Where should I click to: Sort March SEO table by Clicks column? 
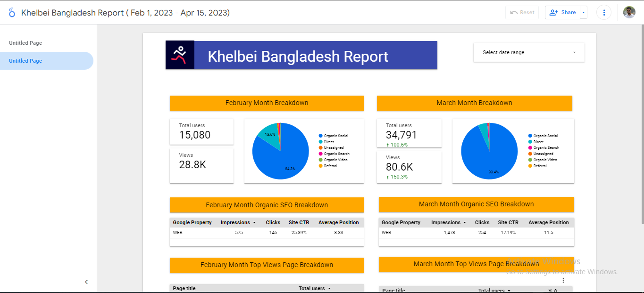tap(482, 222)
